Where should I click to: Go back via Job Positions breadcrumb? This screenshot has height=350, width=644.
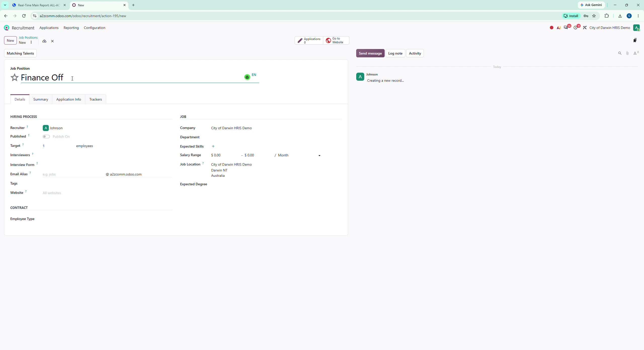click(28, 37)
